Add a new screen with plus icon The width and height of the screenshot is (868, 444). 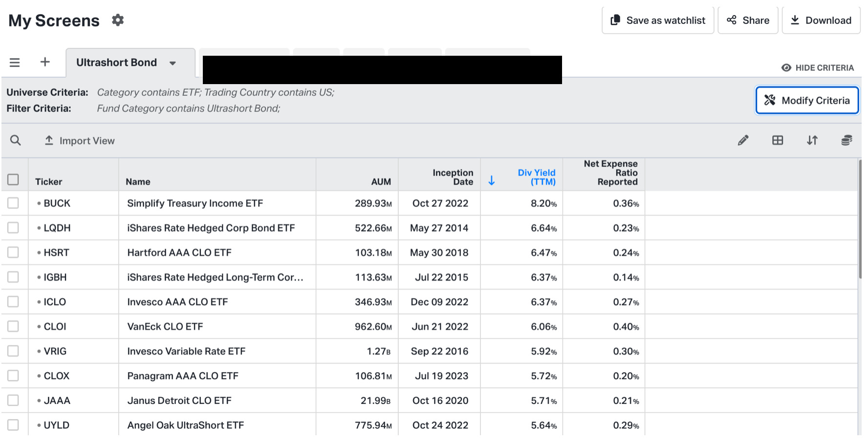coord(45,62)
